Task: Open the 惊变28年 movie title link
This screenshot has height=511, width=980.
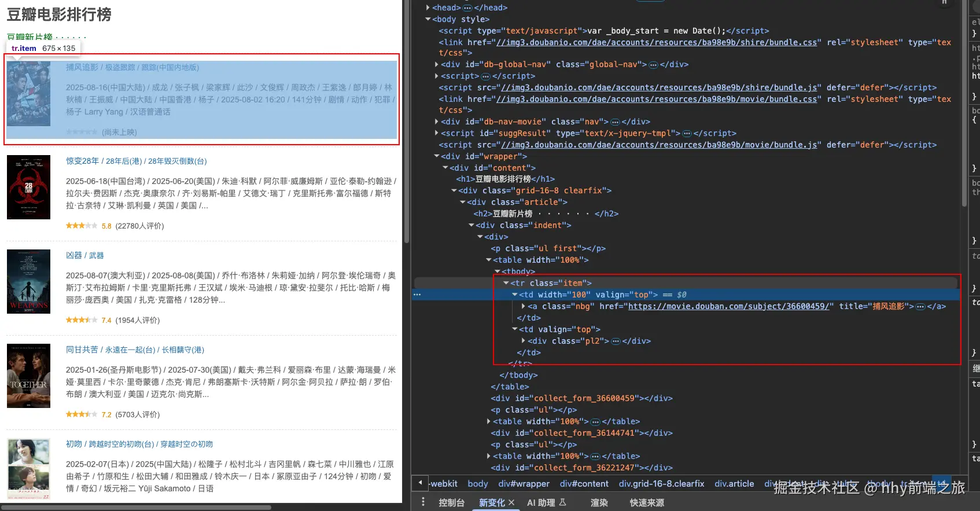Action: click(136, 161)
